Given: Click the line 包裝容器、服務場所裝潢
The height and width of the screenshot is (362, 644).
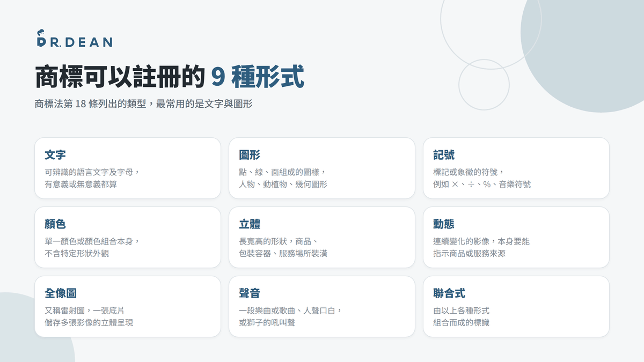Looking at the screenshot, I should [x=283, y=253].
